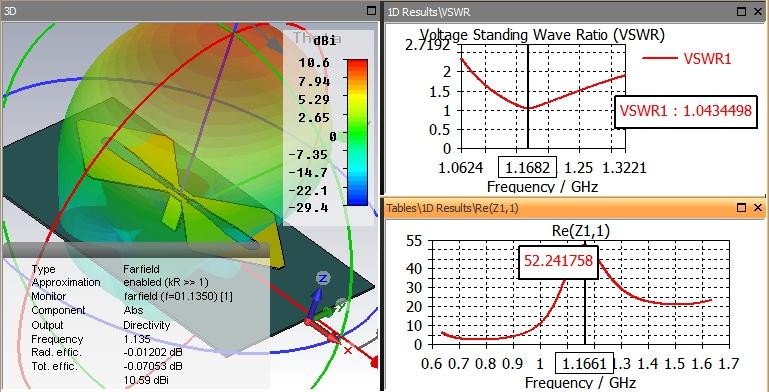Click the Abs component value
769x392 pixels.
coord(133,310)
